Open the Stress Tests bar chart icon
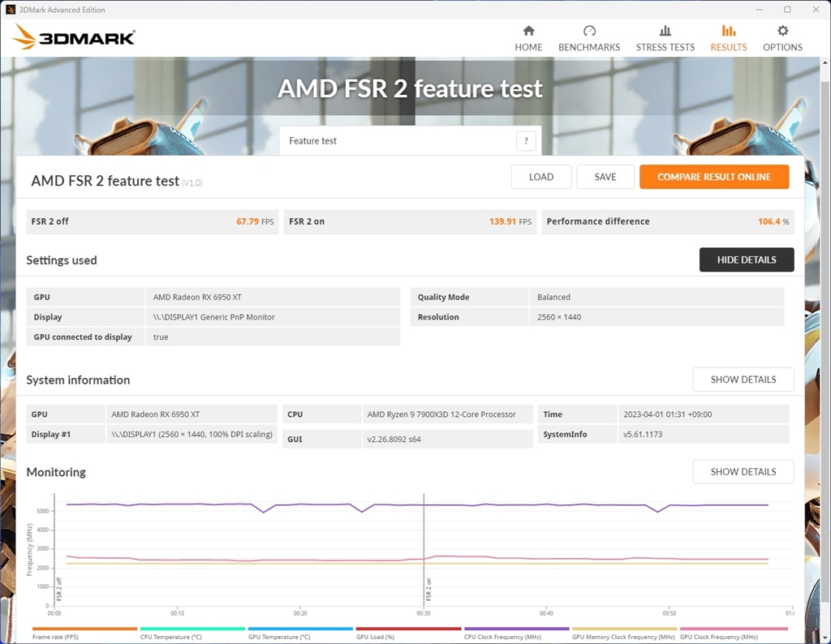 [665, 31]
